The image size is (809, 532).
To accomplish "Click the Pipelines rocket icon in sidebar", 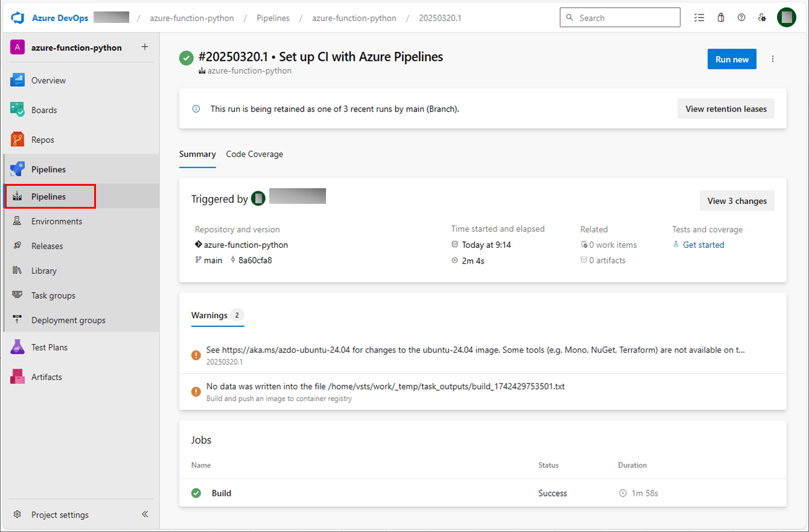I will pyautogui.click(x=17, y=169).
